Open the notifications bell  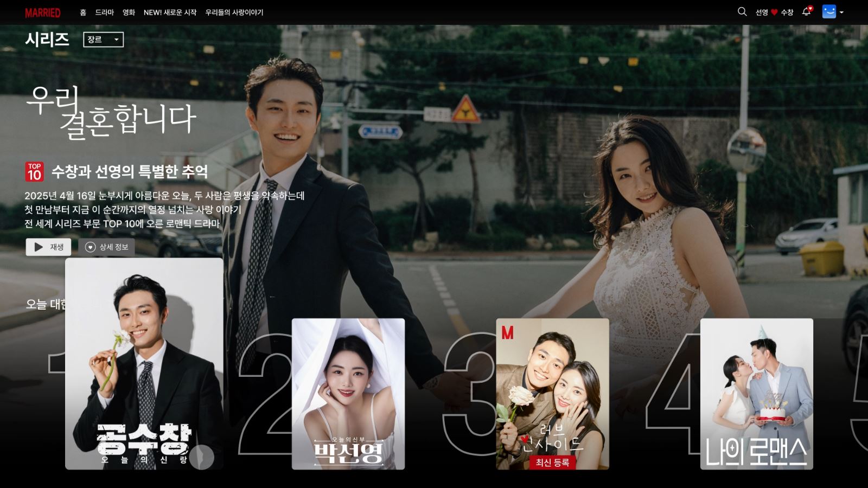click(x=807, y=11)
